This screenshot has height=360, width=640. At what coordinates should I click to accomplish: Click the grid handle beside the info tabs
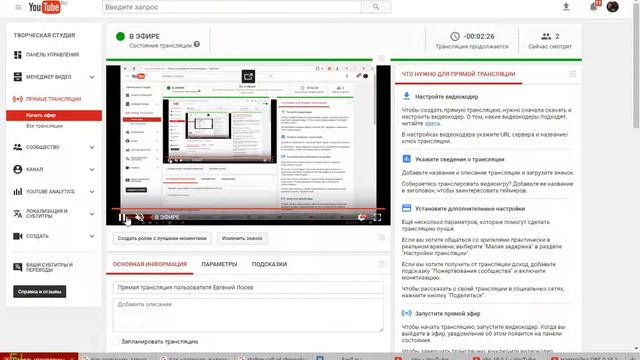pos(381,264)
